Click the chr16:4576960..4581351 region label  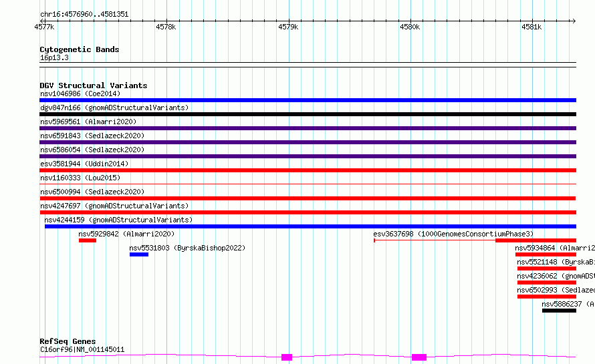click(x=84, y=14)
